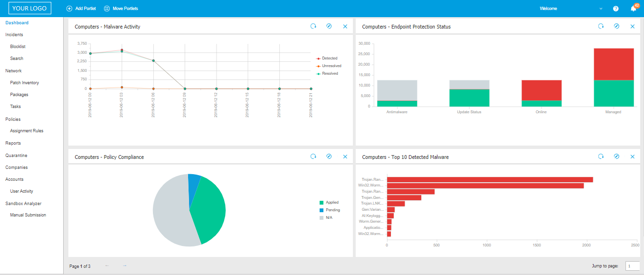Open the Quarantine menu item
The image size is (644, 275).
tap(16, 156)
